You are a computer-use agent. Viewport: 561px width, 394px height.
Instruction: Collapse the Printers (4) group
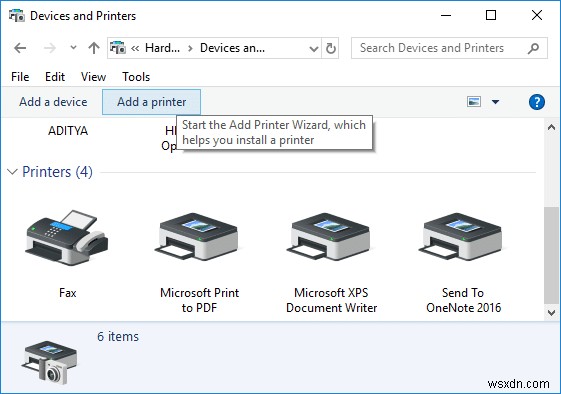(x=12, y=172)
